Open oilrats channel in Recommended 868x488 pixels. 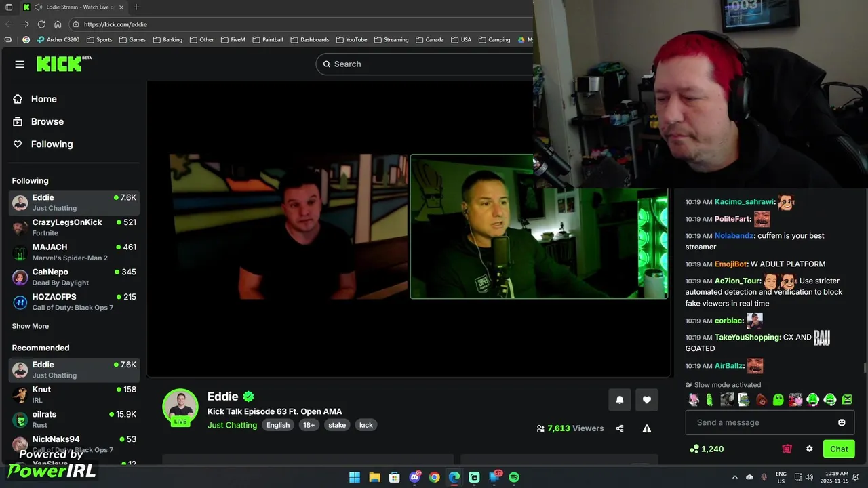[x=74, y=419]
